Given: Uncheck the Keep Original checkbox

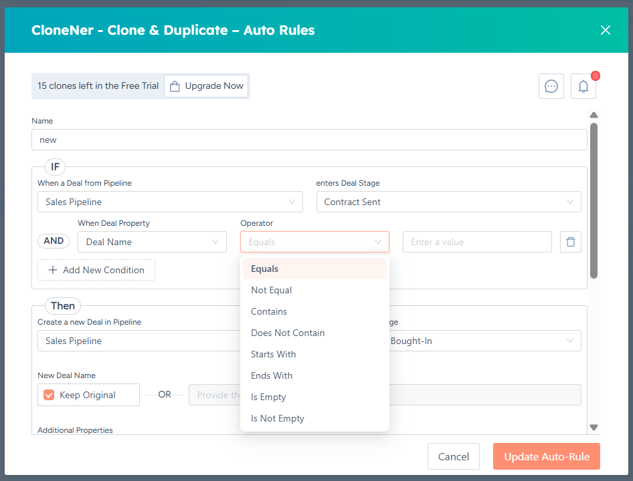Looking at the screenshot, I should tap(49, 395).
